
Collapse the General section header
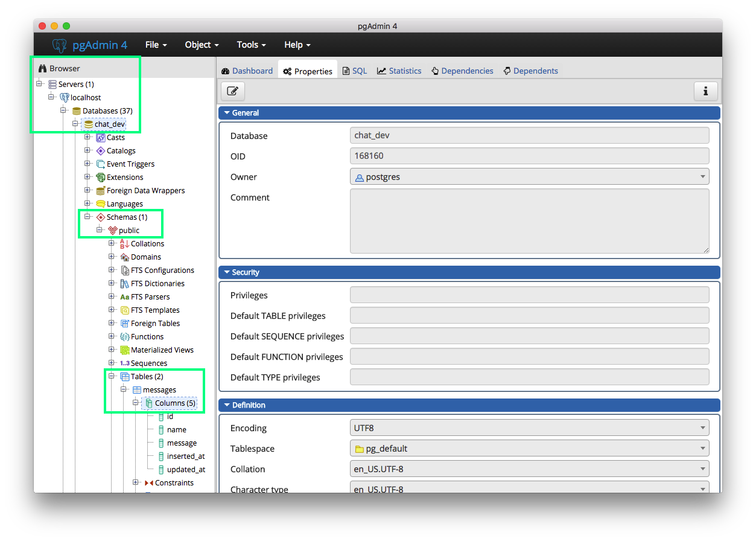pos(227,113)
